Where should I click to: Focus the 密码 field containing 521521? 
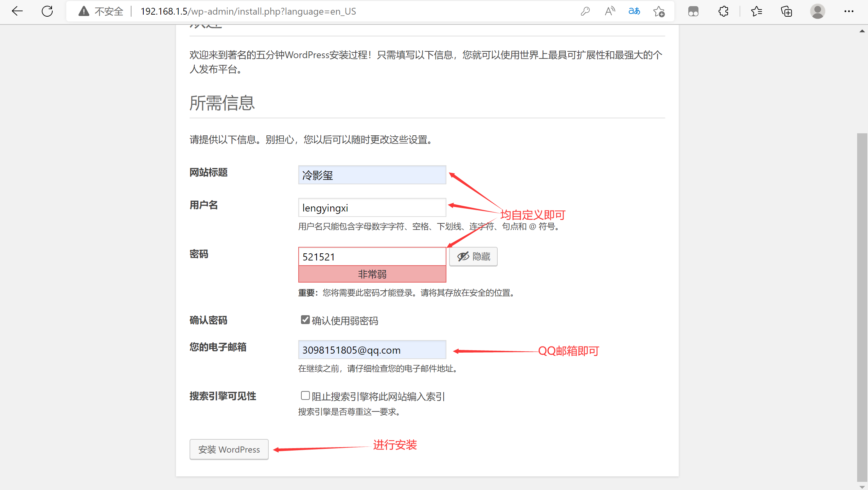click(372, 256)
